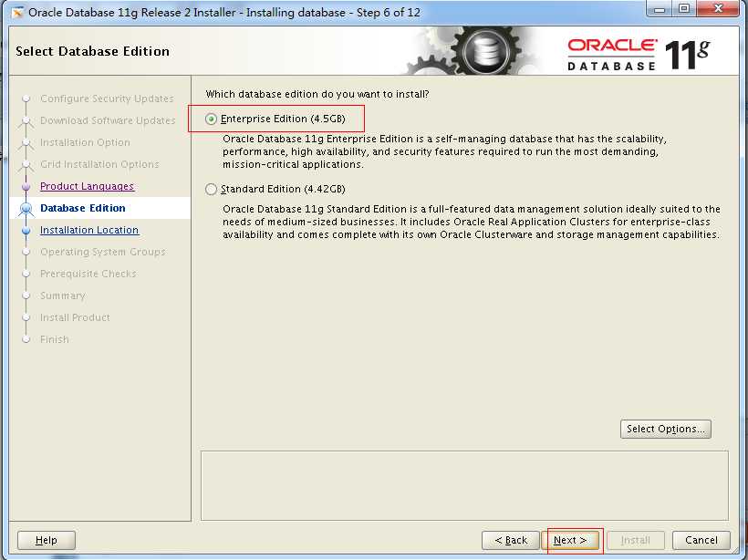Image resolution: width=748 pixels, height=560 pixels.
Task: Click 'Installation Option' step text
Action: point(85,142)
